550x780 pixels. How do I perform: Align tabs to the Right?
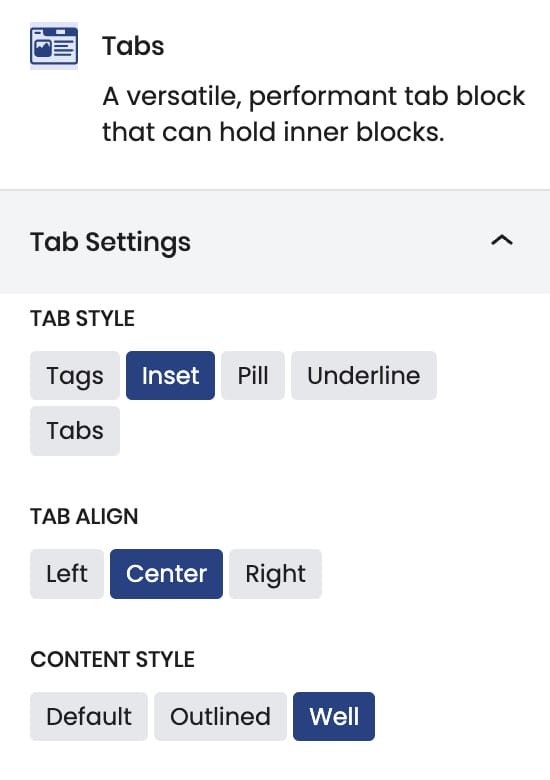[275, 574]
